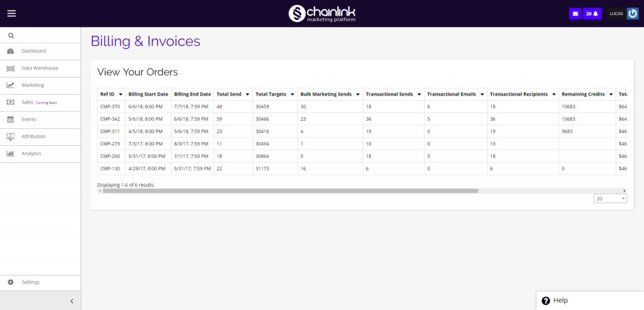The width and height of the screenshot is (644, 310).
Task: Select the CMP-370 Ref ID cell
Action: [111, 106]
